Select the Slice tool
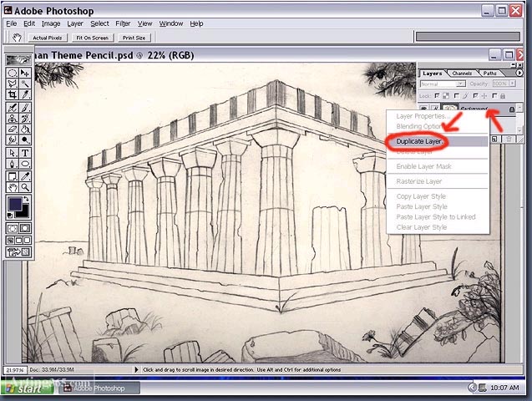This screenshot has width=532, height=401. pos(25,94)
